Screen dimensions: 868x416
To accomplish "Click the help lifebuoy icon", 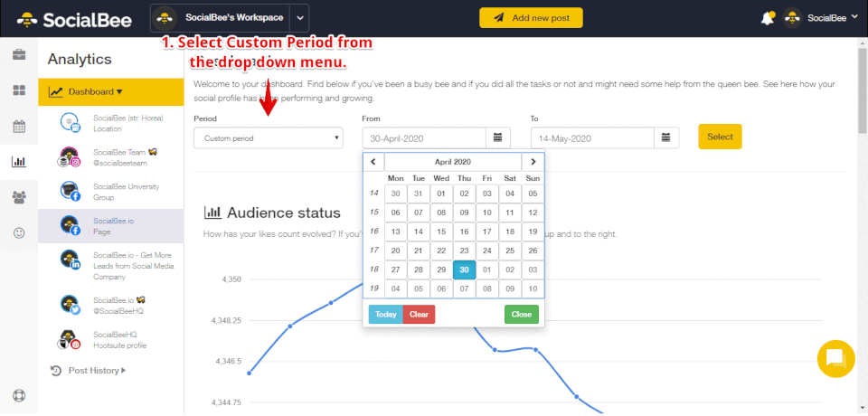I will tap(18, 395).
